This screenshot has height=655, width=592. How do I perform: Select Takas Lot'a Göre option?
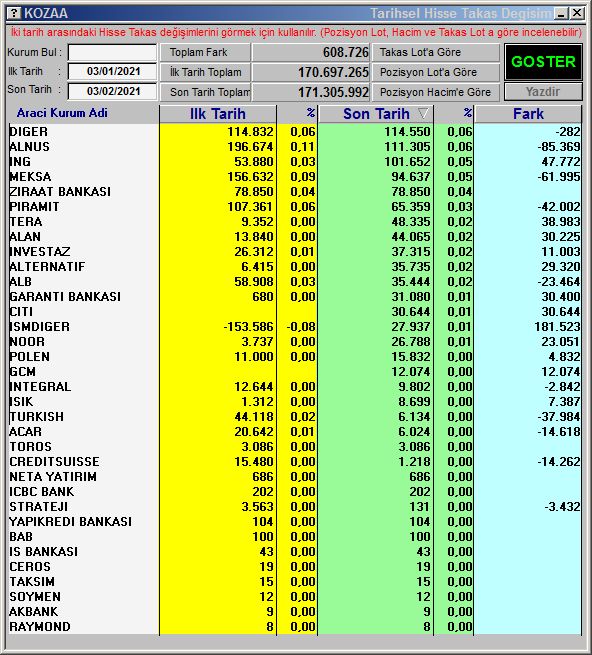(x=436, y=52)
